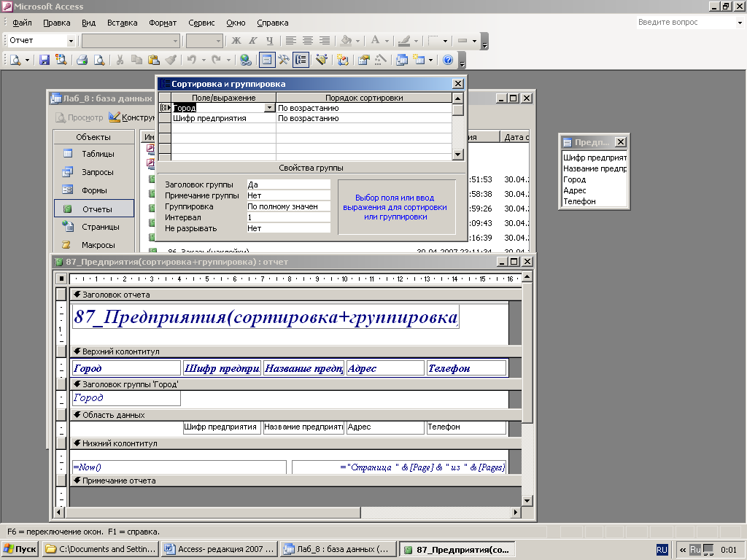
Task: Apply fill color bucket swatch
Action: (347, 41)
